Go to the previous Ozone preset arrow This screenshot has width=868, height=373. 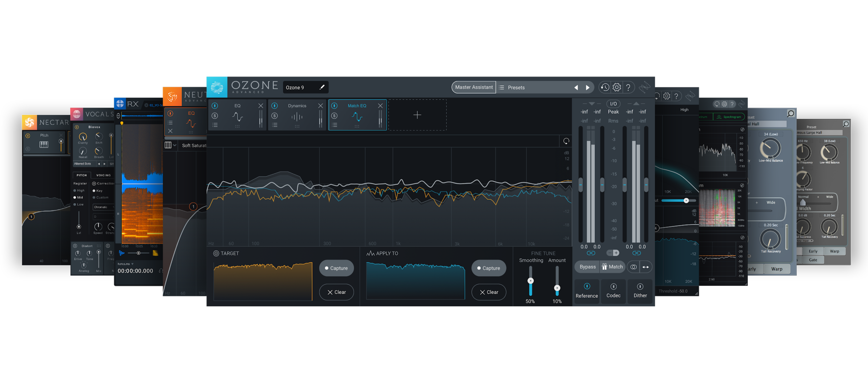pos(576,87)
